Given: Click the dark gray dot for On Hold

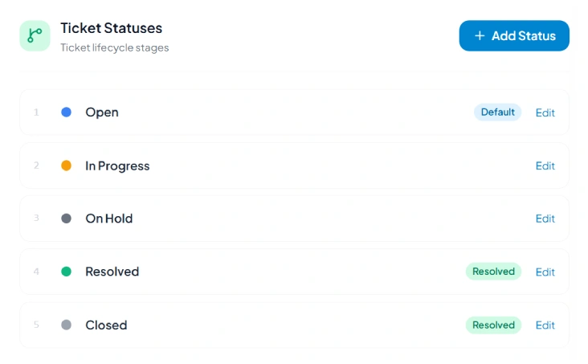Looking at the screenshot, I should point(67,219).
